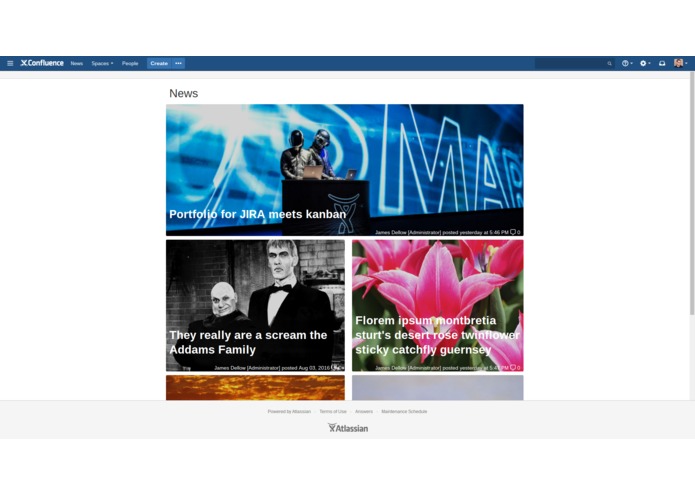
Task: Open the Terms of Use link
Action: click(x=333, y=412)
